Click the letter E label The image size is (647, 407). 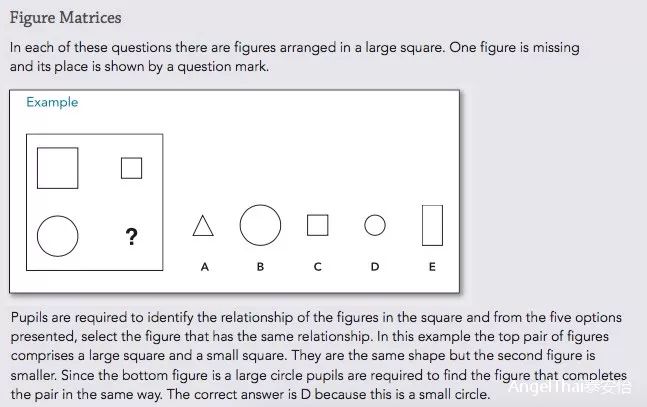pyautogui.click(x=432, y=267)
